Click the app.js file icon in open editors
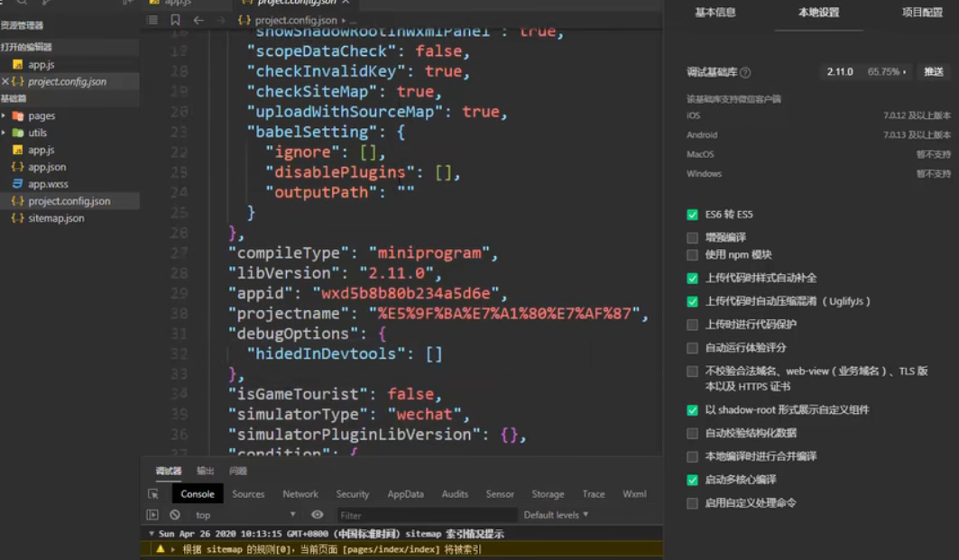The width and height of the screenshot is (959, 560). [18, 64]
